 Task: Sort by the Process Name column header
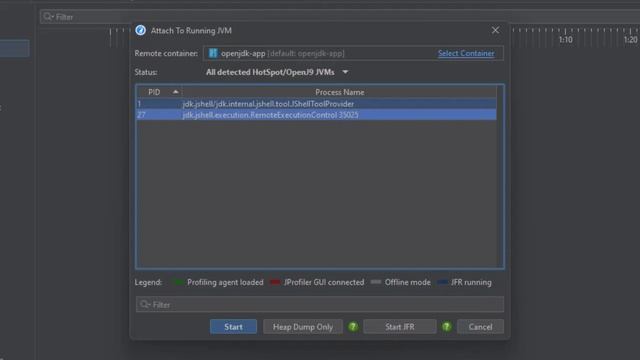tap(339, 92)
